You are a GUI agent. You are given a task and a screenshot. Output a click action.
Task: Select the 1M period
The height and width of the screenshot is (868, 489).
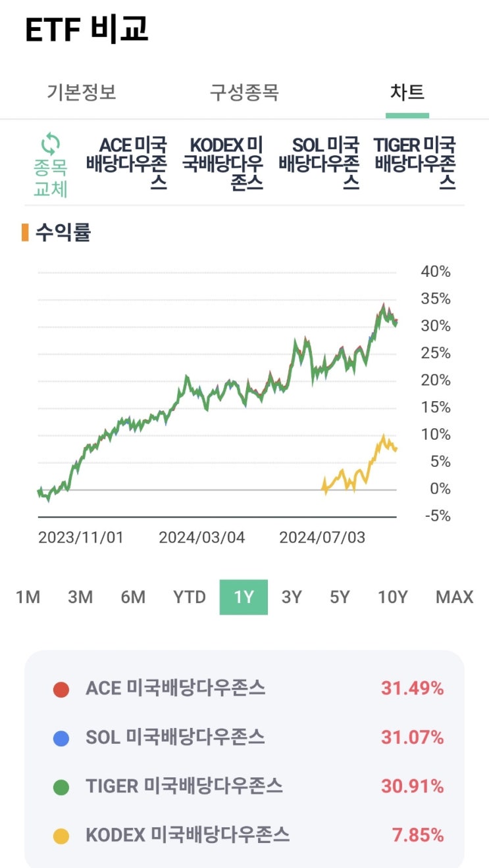(28, 597)
